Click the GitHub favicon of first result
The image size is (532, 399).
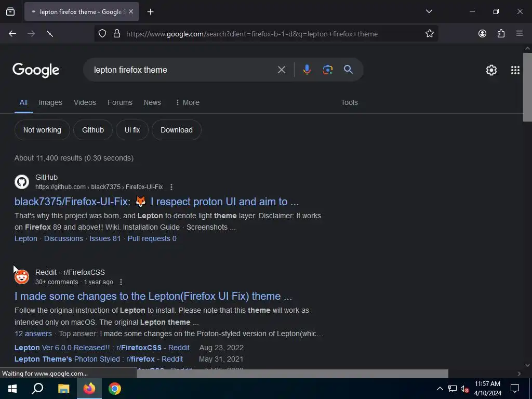pyautogui.click(x=22, y=182)
